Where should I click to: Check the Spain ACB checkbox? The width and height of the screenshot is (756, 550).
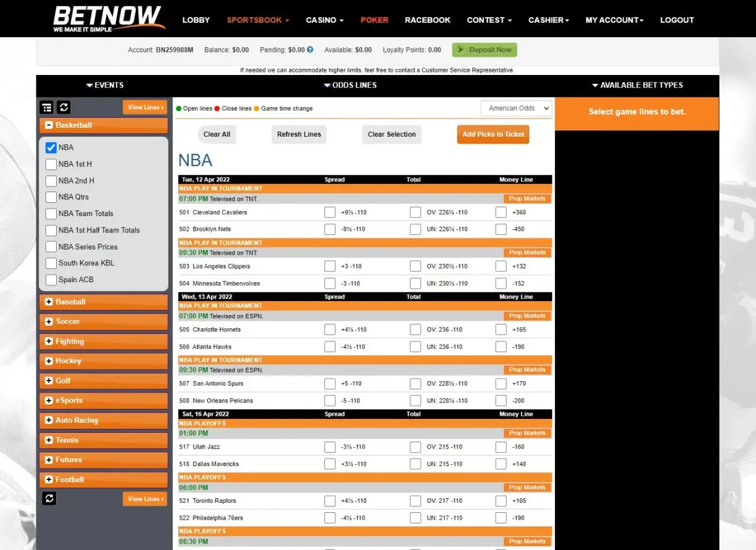click(51, 280)
